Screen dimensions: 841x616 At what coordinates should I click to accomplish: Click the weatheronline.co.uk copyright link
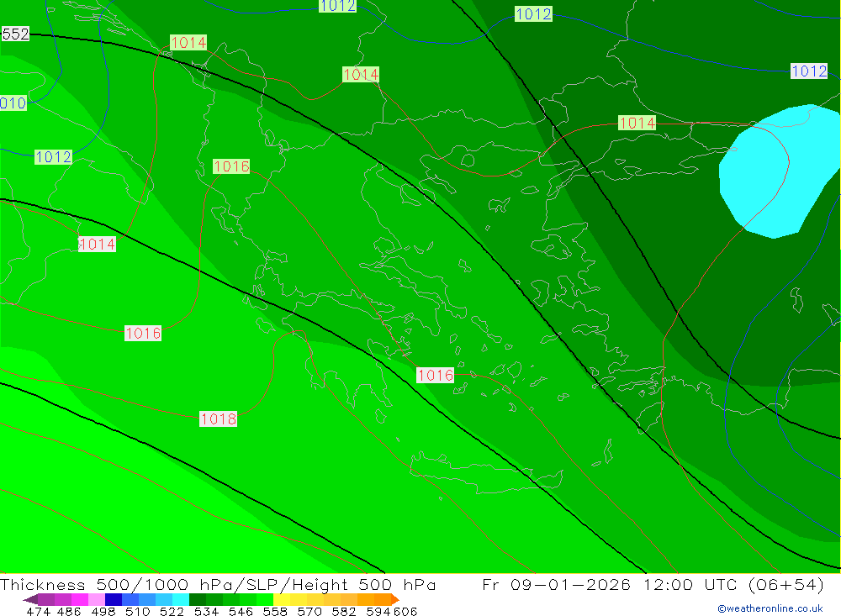(770, 608)
